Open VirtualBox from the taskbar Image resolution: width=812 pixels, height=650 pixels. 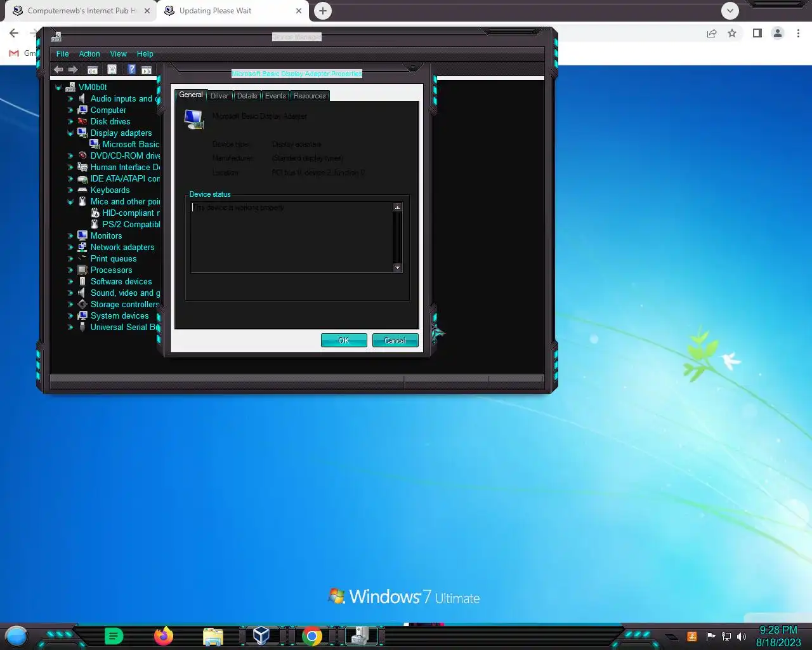pos(261,635)
